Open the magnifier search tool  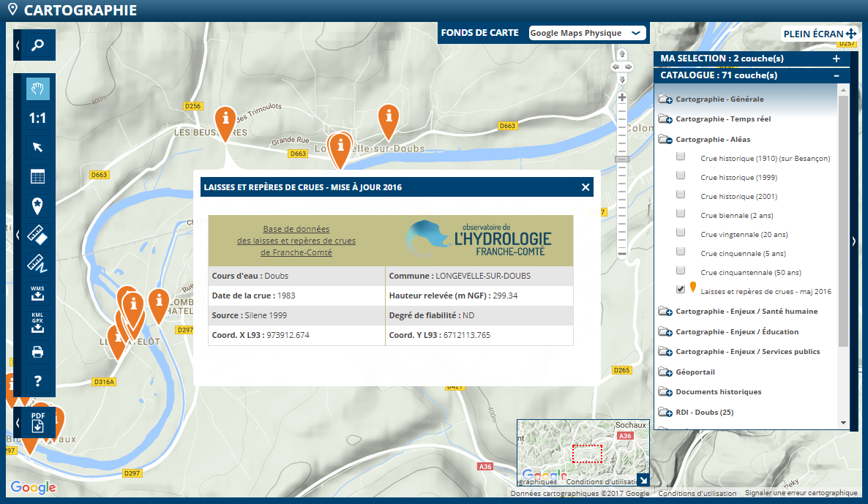[38, 45]
